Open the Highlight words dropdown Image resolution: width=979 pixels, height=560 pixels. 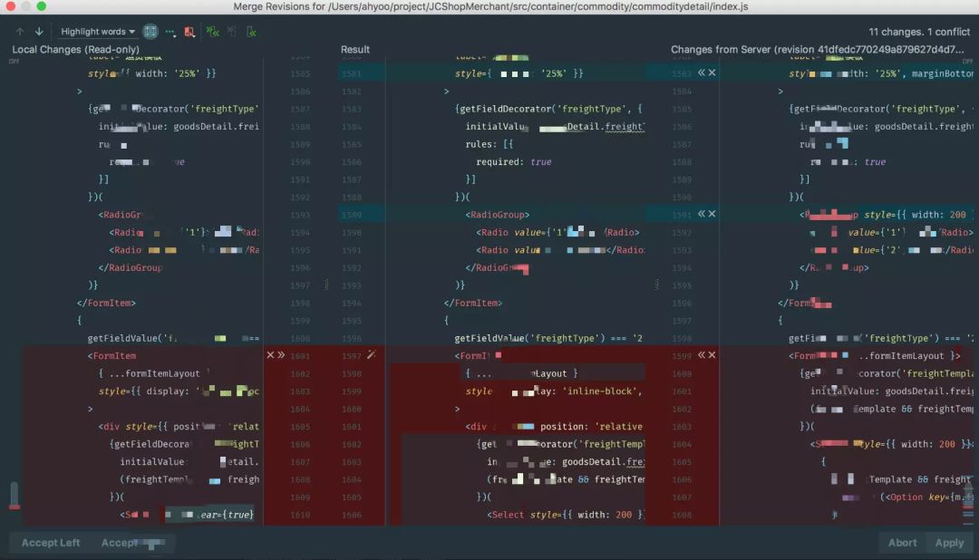coord(98,32)
